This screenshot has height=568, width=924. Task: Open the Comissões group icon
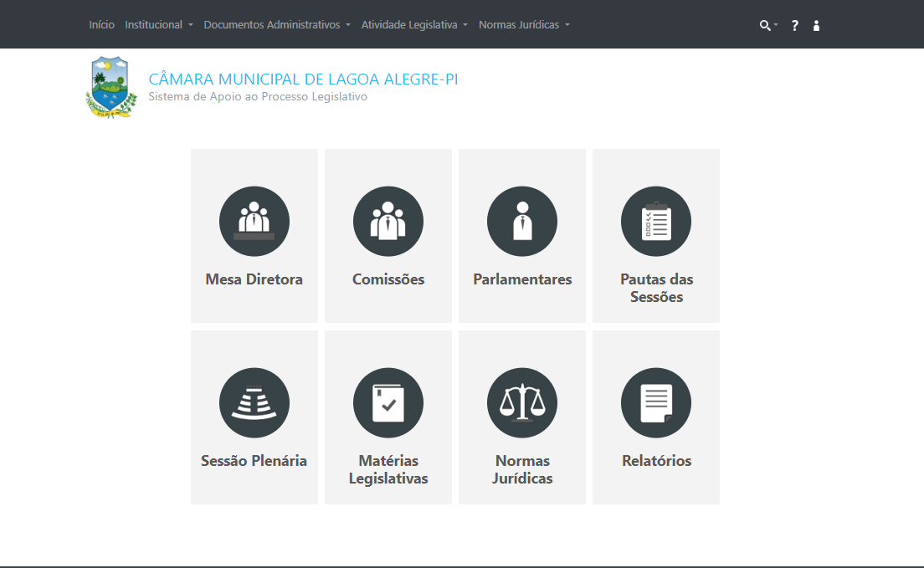pos(388,222)
